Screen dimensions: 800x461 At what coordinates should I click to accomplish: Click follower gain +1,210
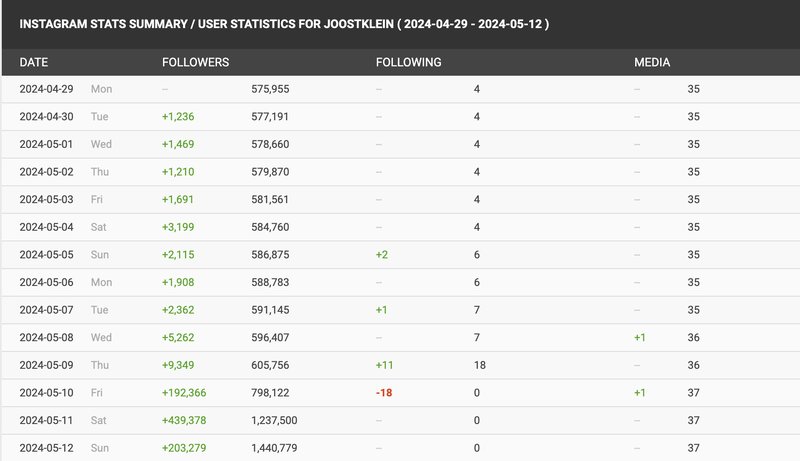tap(178, 171)
